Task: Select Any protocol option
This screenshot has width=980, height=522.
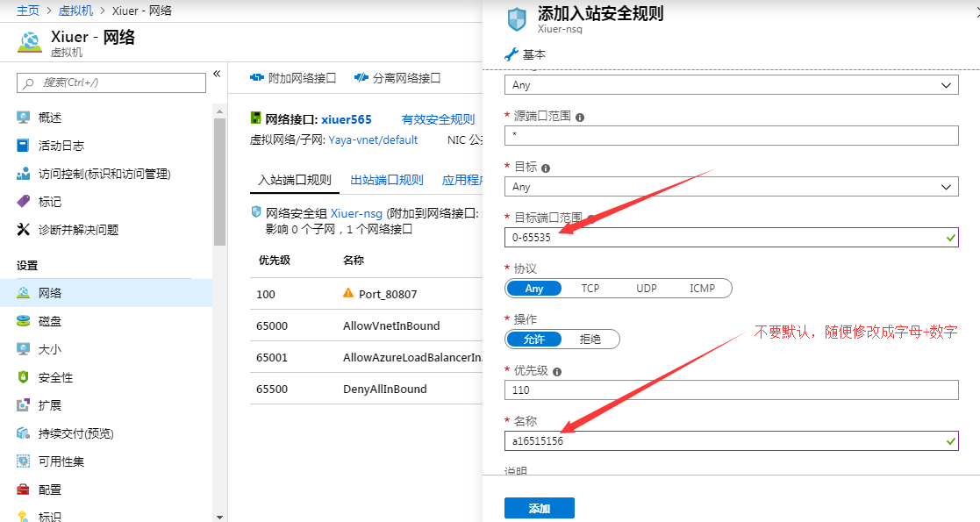Action: (533, 288)
